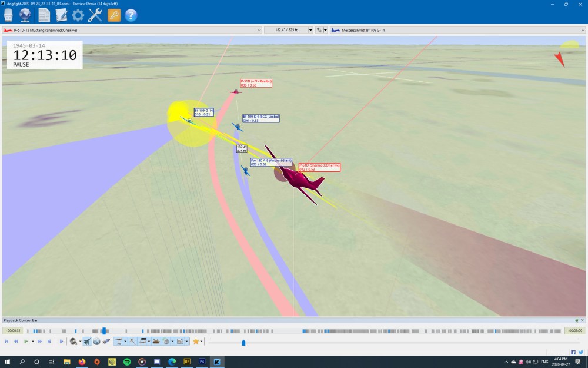Image resolution: width=588 pixels, height=368 pixels.
Task: Open the notepad with pen icon
Action: point(61,15)
